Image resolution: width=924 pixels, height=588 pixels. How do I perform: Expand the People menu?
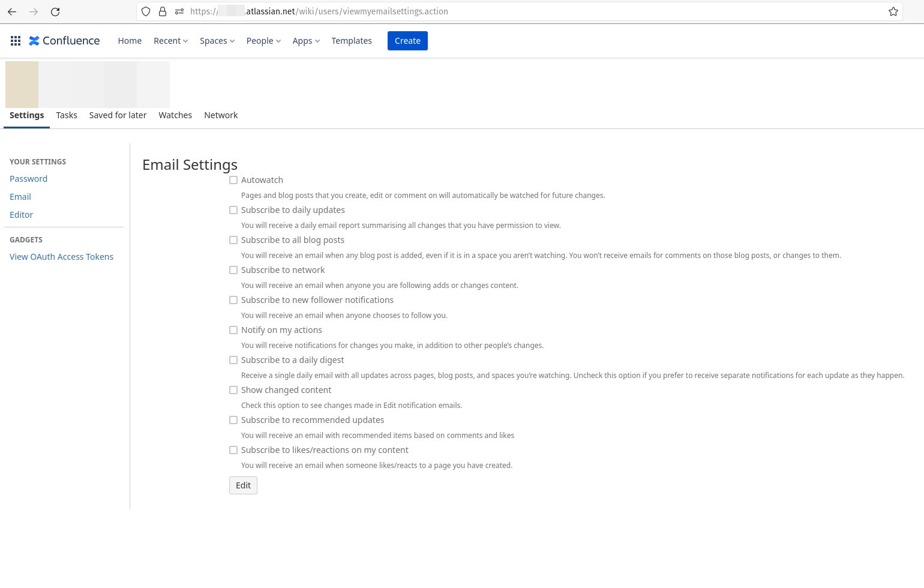[263, 40]
